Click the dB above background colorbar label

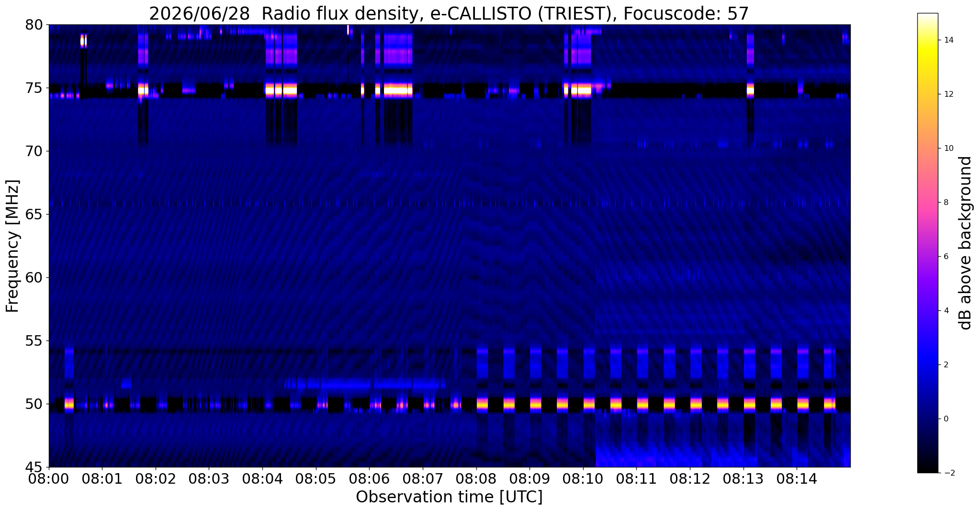tap(966, 243)
